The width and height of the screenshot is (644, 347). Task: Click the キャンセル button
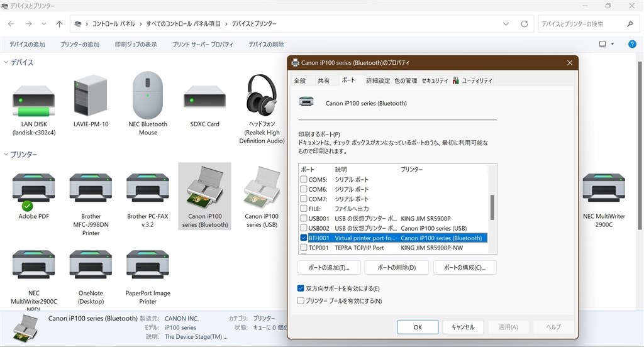coord(463,327)
